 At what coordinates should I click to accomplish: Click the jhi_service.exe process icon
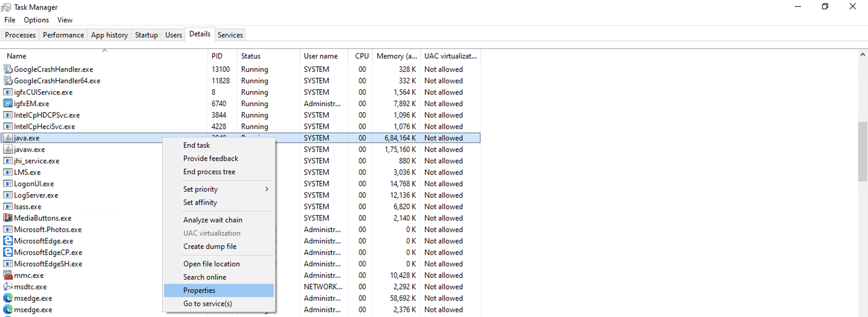tap(8, 161)
